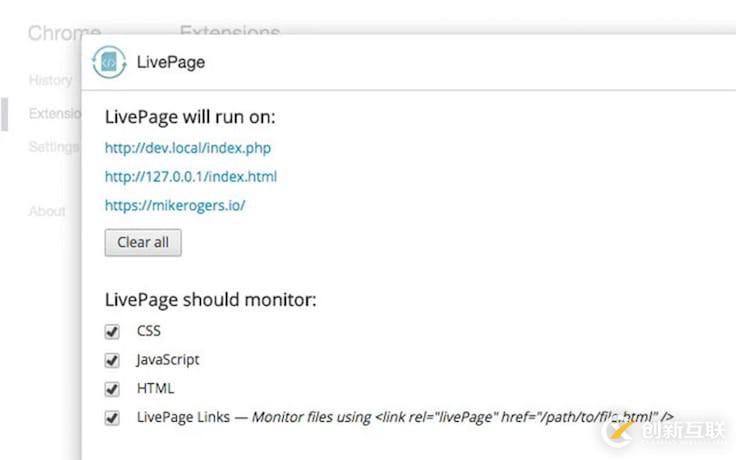
Task: Open the About sidebar item
Action: [x=47, y=211]
